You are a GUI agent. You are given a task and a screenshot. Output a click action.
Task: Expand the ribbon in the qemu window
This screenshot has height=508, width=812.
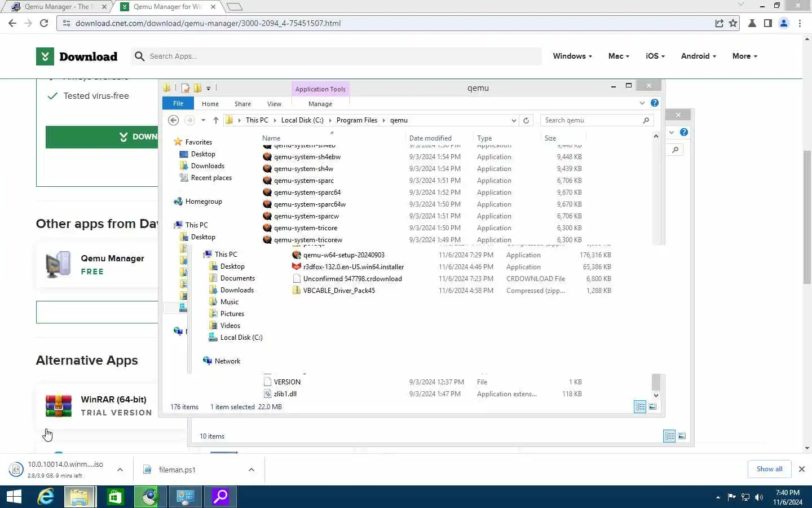click(642, 103)
